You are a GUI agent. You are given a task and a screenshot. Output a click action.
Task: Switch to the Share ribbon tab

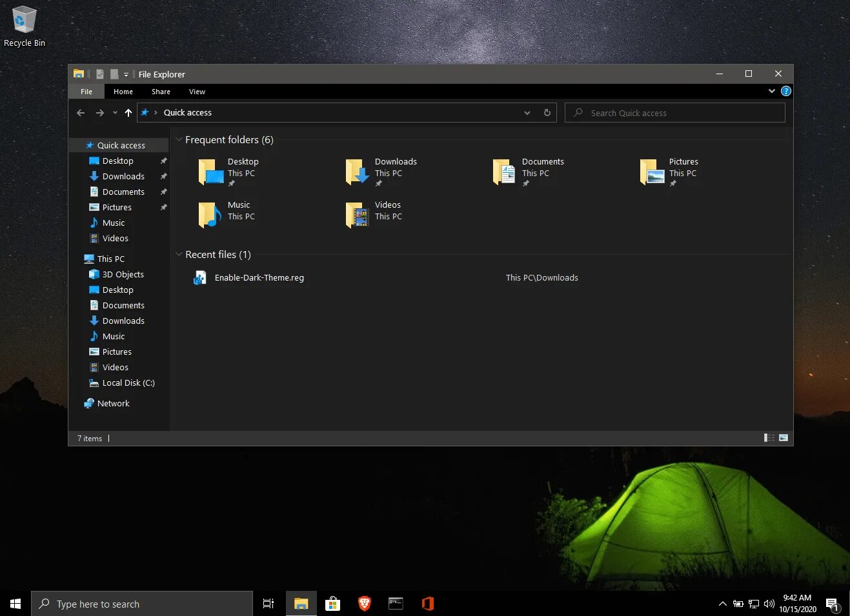coord(161,92)
